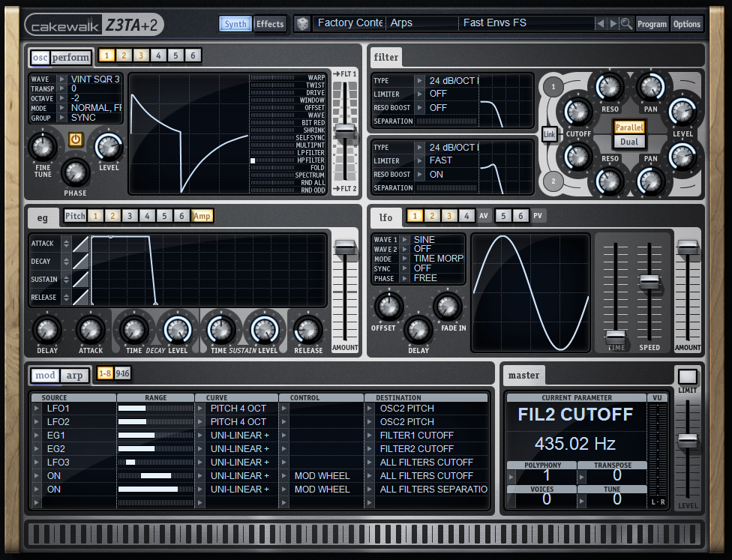This screenshot has width=732, height=560.
Task: Click the virtual keyboard strip
Action: (365, 534)
